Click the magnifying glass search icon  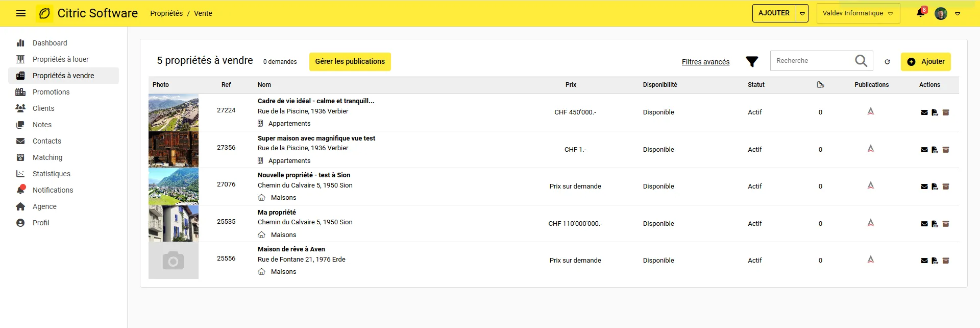[x=861, y=61]
